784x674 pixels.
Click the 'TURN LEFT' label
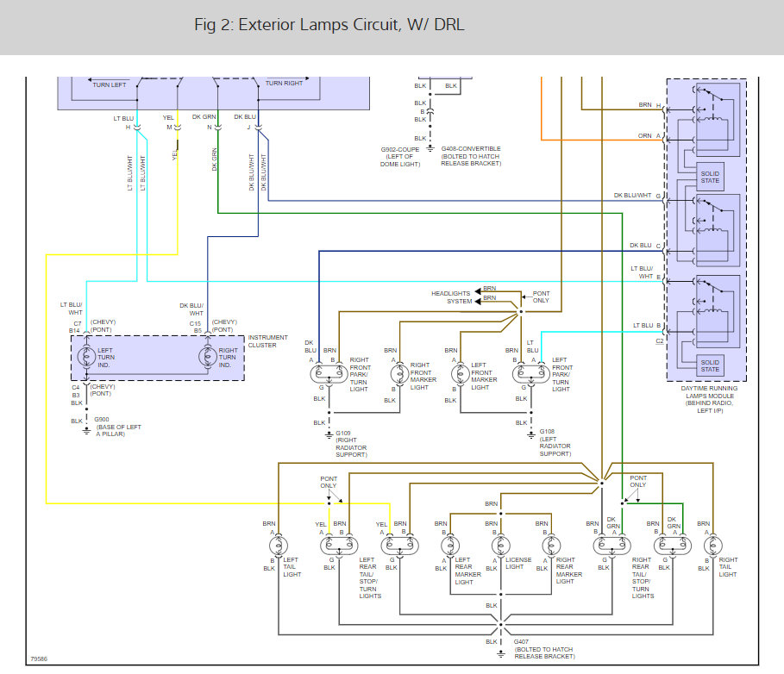[x=109, y=85]
